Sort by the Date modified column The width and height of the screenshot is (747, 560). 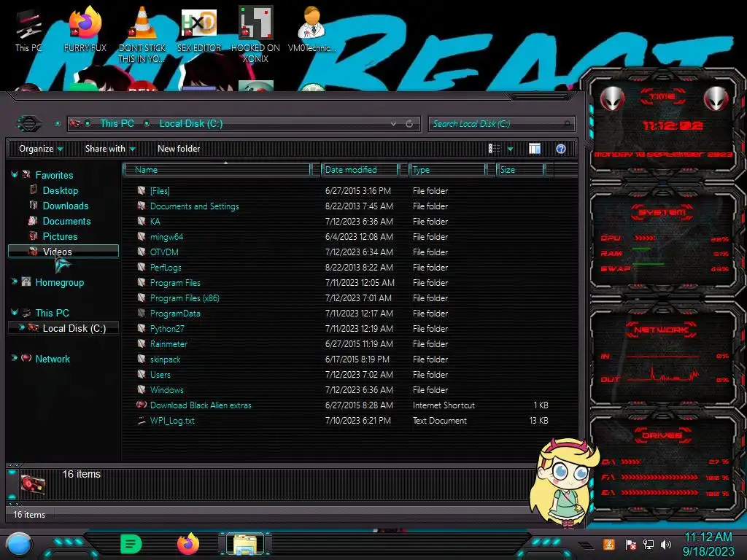(360, 170)
